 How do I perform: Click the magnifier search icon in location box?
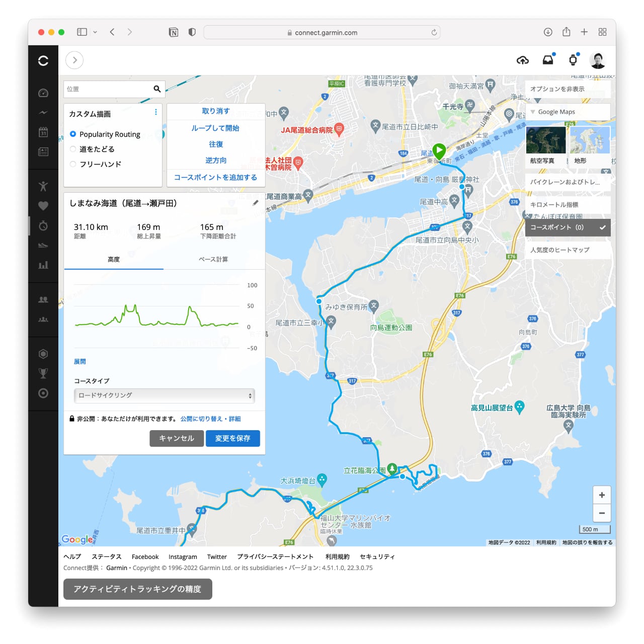[x=157, y=89]
